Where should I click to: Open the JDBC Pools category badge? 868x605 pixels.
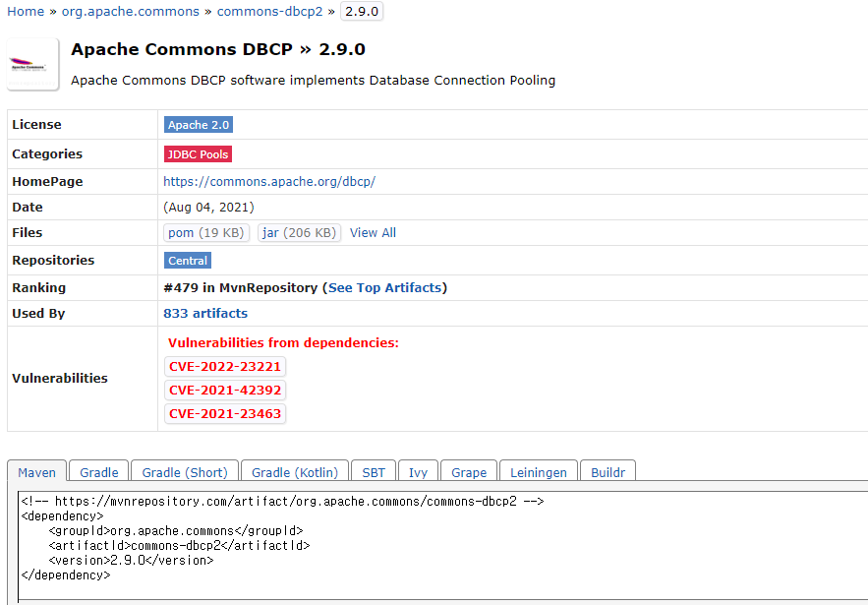click(198, 154)
